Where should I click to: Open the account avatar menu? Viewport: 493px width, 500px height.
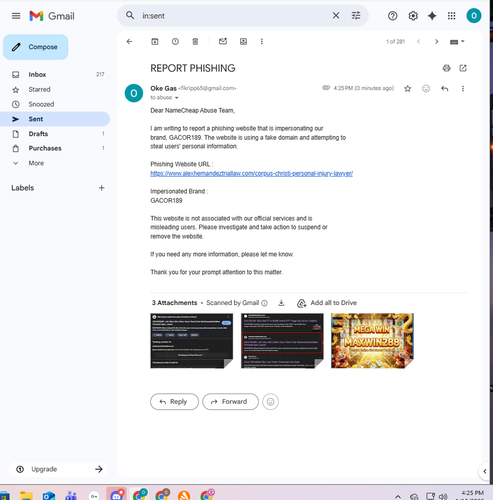[x=474, y=16]
